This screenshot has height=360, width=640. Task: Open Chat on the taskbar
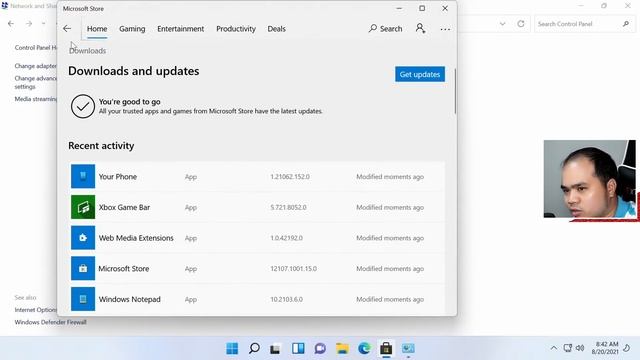(x=320, y=348)
